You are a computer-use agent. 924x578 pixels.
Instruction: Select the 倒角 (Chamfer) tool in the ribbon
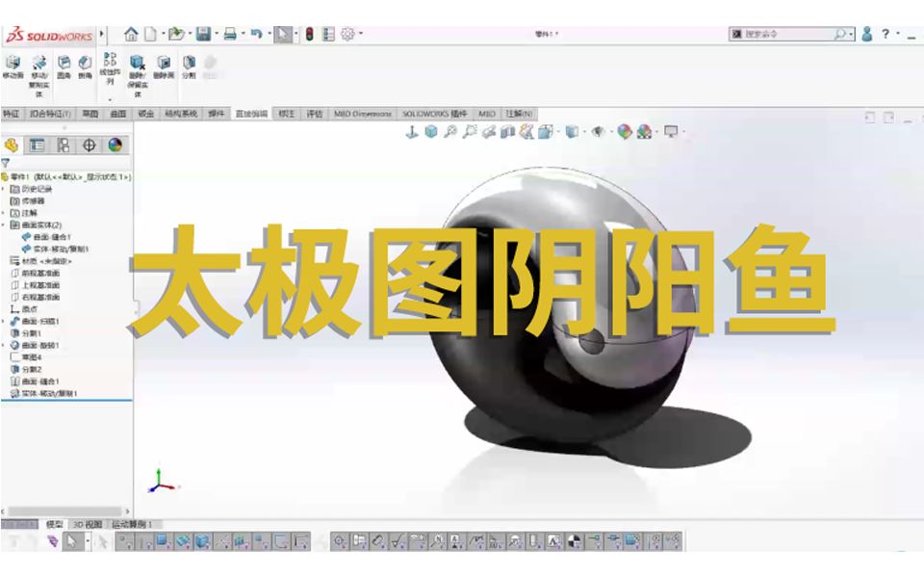(85, 67)
